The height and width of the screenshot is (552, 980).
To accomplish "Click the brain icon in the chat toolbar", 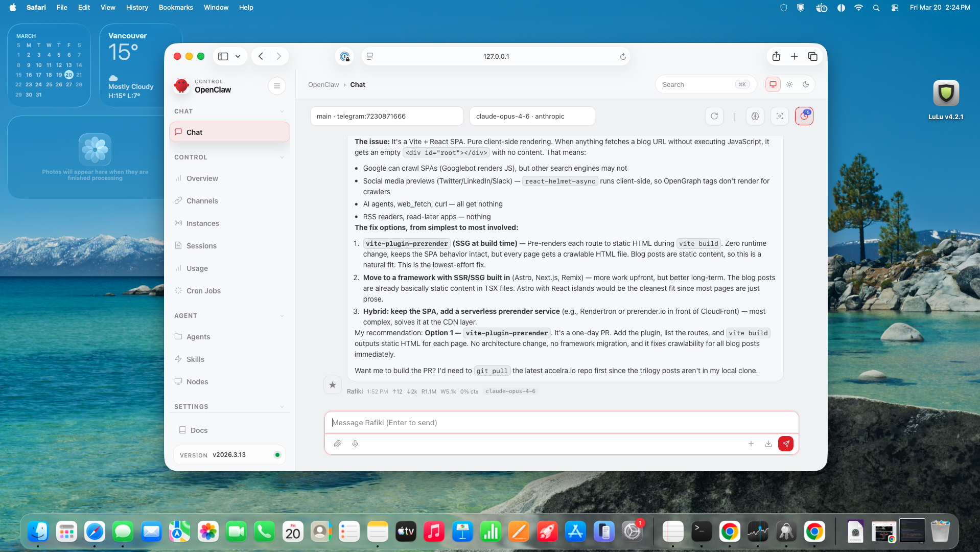I will click(x=755, y=116).
